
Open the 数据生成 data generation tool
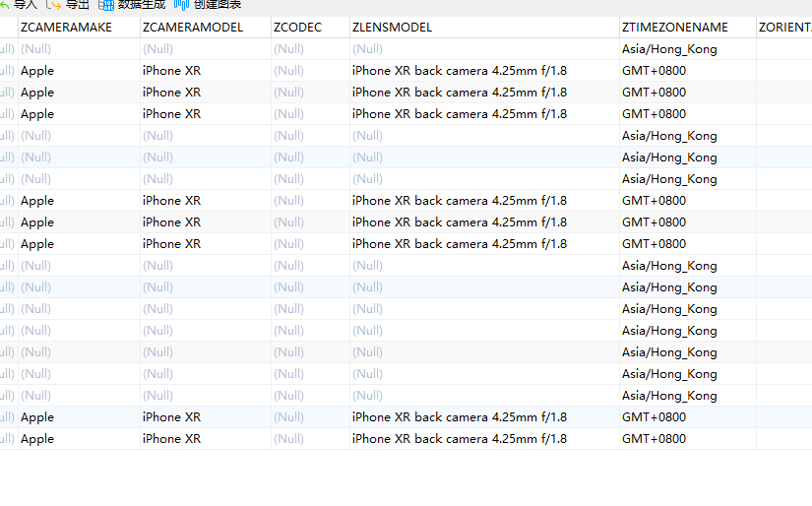(132, 5)
